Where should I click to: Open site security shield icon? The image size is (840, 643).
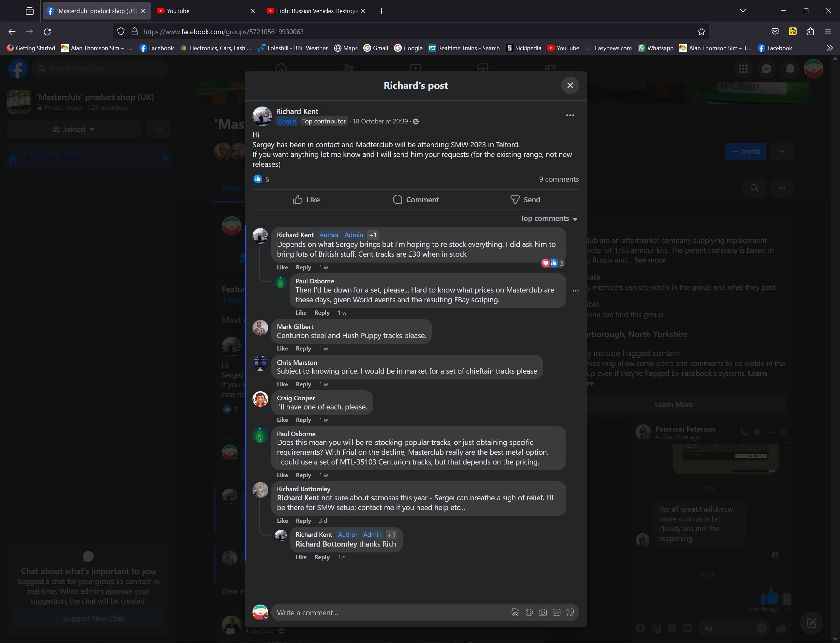coord(121,31)
